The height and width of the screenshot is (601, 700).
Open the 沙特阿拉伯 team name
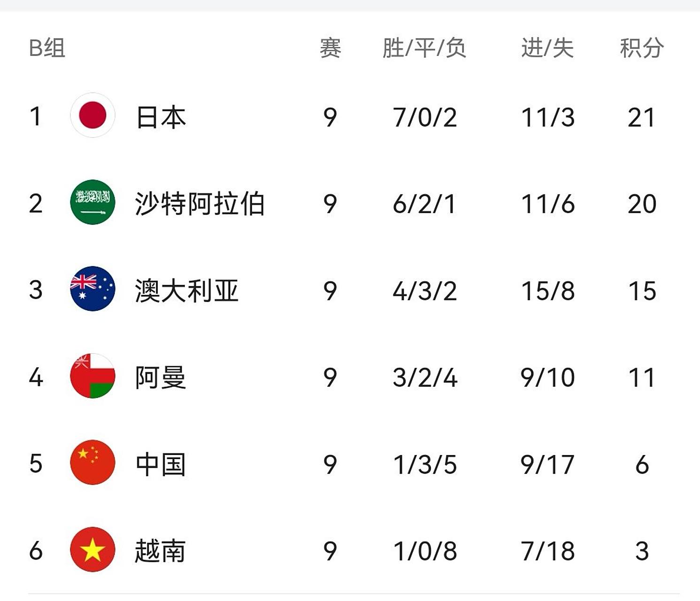(200, 204)
